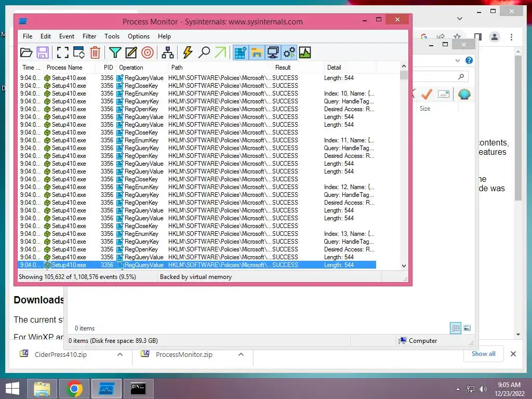532x399 pixels.
Task: Open the Filter menu
Action: (x=89, y=36)
